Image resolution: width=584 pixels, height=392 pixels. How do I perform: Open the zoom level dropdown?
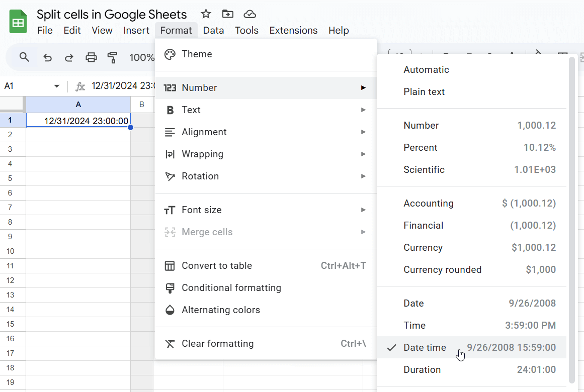142,57
